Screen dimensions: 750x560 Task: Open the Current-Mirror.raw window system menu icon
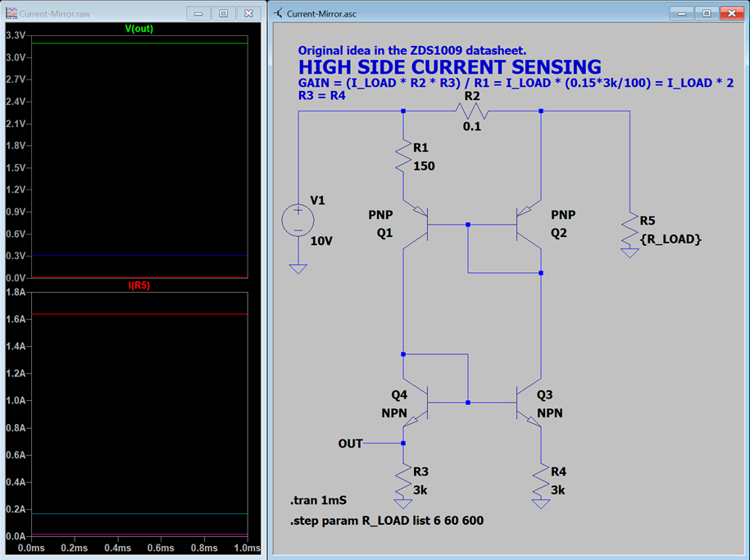(x=12, y=14)
